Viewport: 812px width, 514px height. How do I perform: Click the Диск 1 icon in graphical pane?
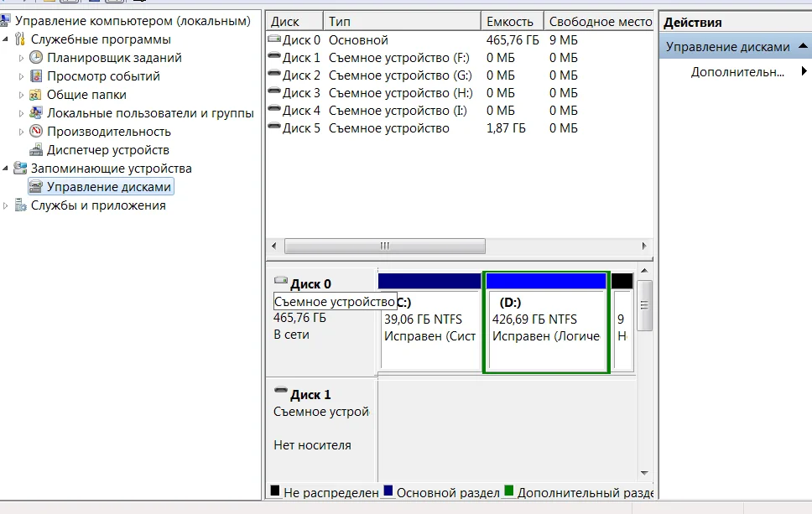281,390
